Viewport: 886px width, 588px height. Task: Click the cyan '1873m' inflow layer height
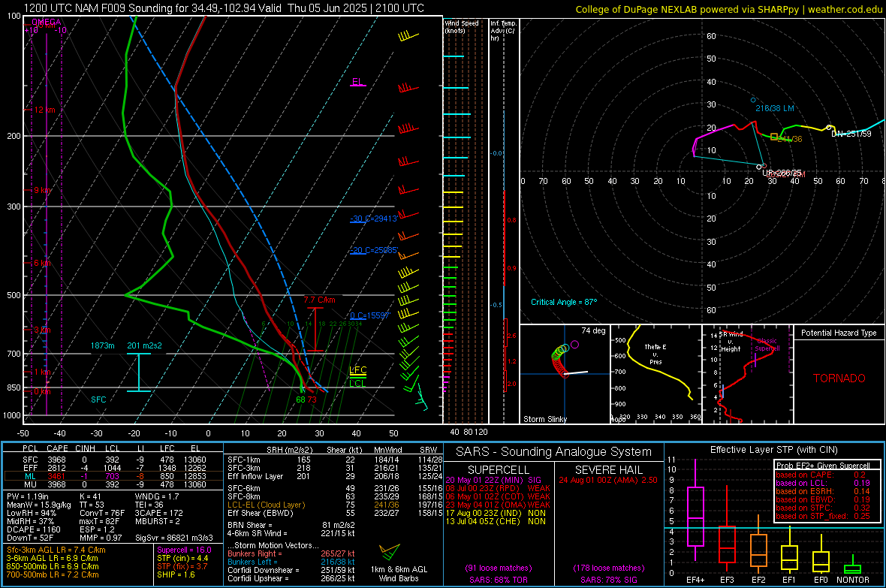click(x=102, y=345)
